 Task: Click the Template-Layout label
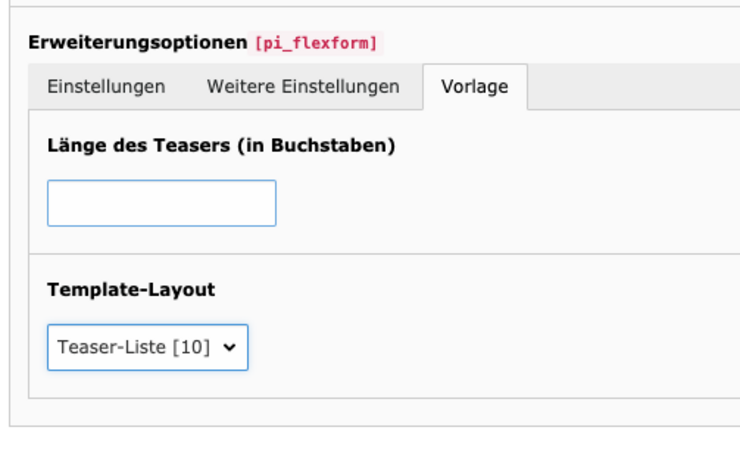click(131, 290)
